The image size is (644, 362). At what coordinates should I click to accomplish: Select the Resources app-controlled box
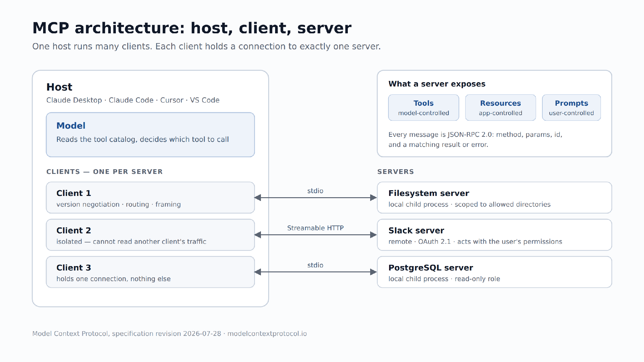click(500, 108)
